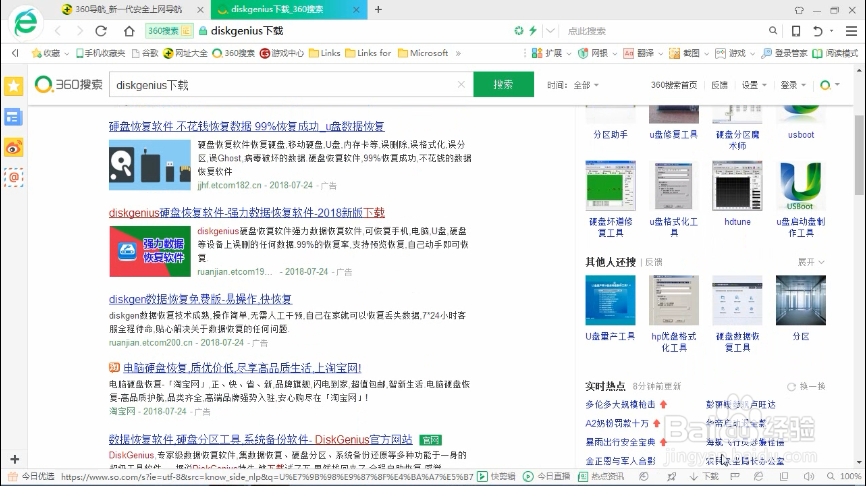The width and height of the screenshot is (866, 486).
Task: Open 快剪辑 in the status bar
Action: tap(497, 476)
